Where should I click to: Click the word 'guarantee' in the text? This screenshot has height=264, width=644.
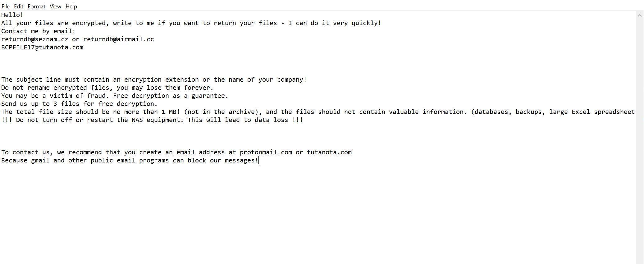[209, 96]
